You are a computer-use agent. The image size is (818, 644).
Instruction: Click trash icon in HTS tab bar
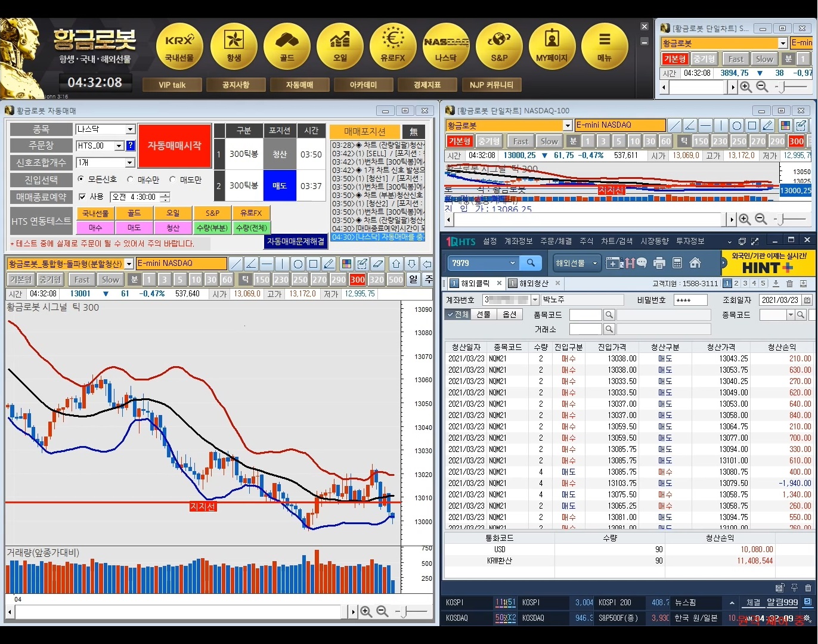pos(790,284)
